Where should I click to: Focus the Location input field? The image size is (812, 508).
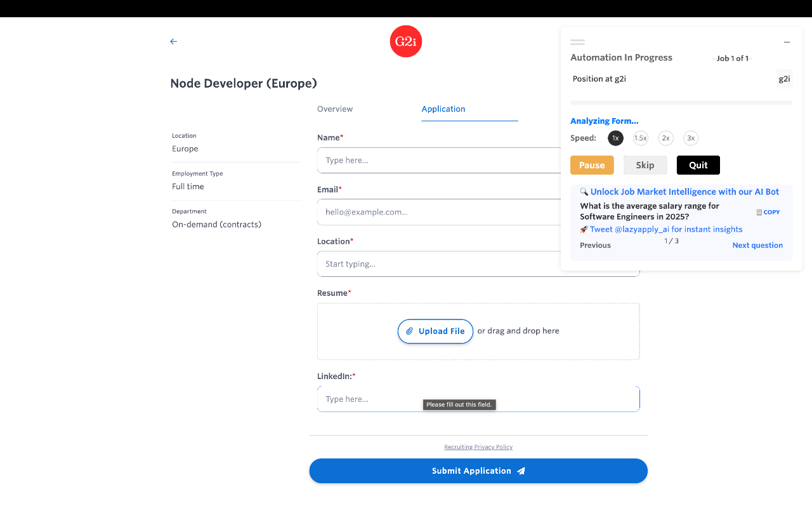(478, 264)
